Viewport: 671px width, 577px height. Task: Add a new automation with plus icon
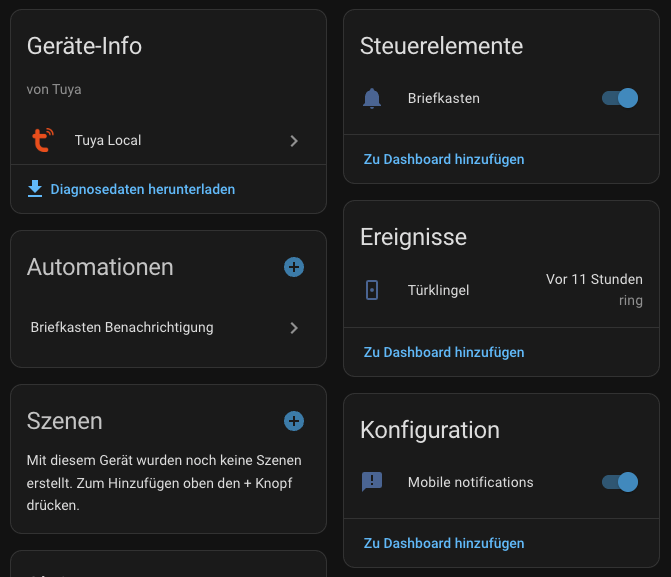point(294,267)
